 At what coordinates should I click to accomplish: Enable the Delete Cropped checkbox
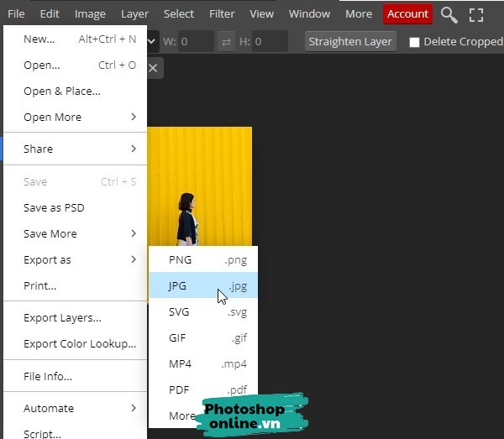click(x=414, y=42)
